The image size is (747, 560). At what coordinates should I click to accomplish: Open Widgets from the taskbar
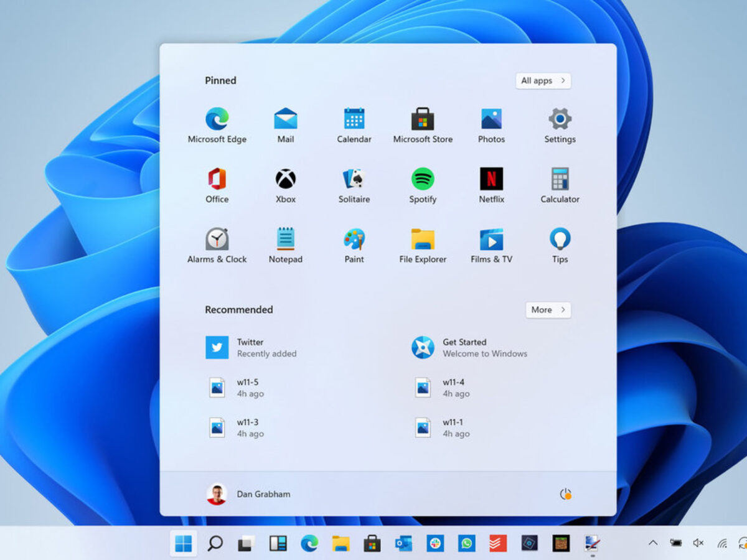(x=278, y=543)
